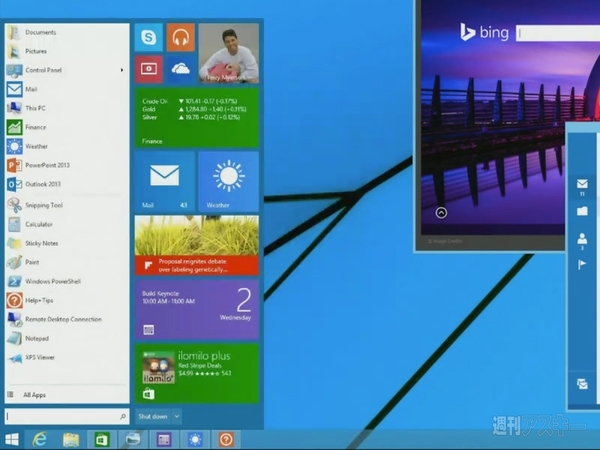Click the Bing logo
The width and height of the screenshot is (600, 450).
click(x=484, y=33)
